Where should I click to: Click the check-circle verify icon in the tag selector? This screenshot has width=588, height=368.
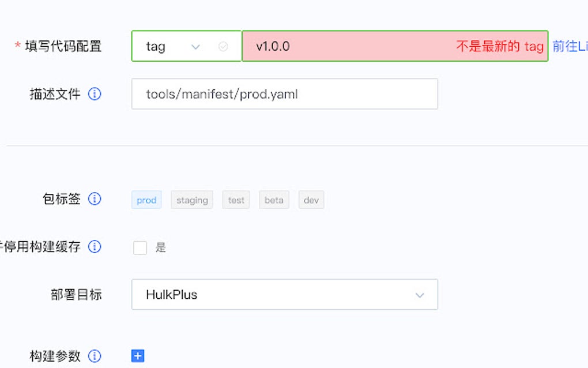point(223,46)
